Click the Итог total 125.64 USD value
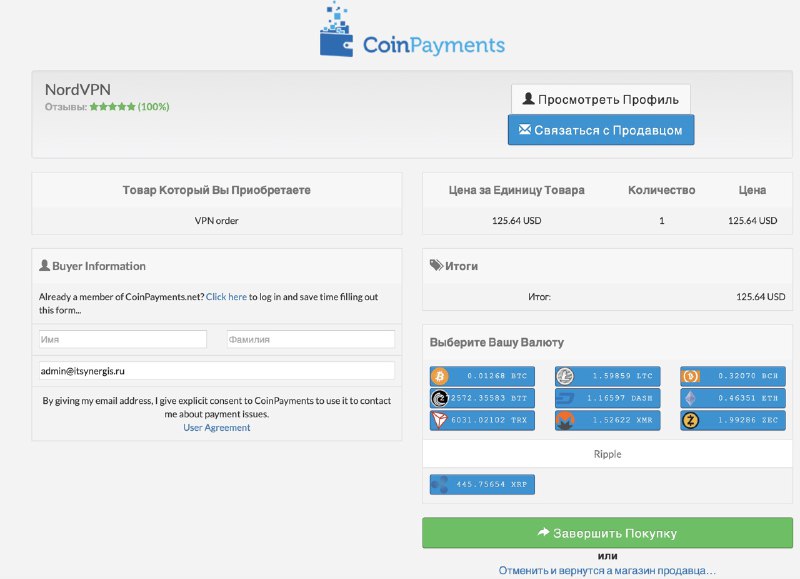Screen dimensions: 800x579 point(761,297)
